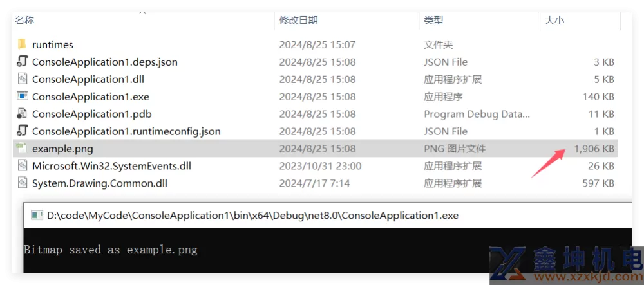The image size is (644, 285).
Task: Sort files by 名称 column header
Action: (24, 20)
